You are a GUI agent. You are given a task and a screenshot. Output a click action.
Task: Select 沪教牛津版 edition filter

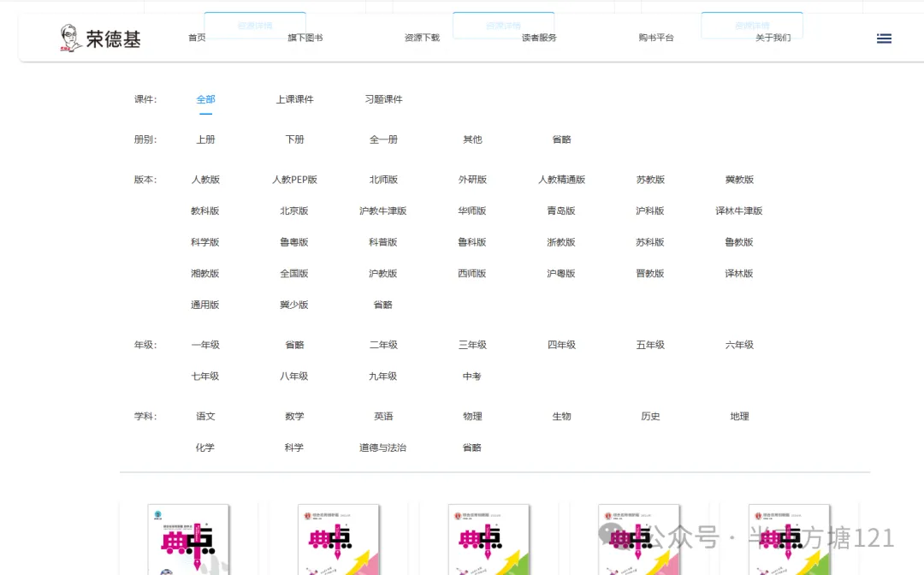383,210
